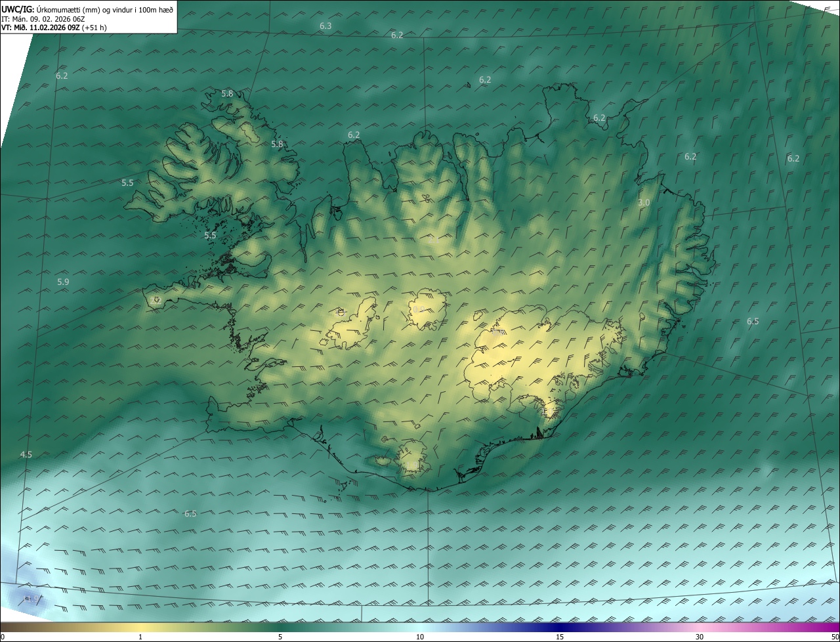Click the IT: Mán. 09. 02. 2026 06Z line
Viewport: 840px width, 642px height.
43,19
